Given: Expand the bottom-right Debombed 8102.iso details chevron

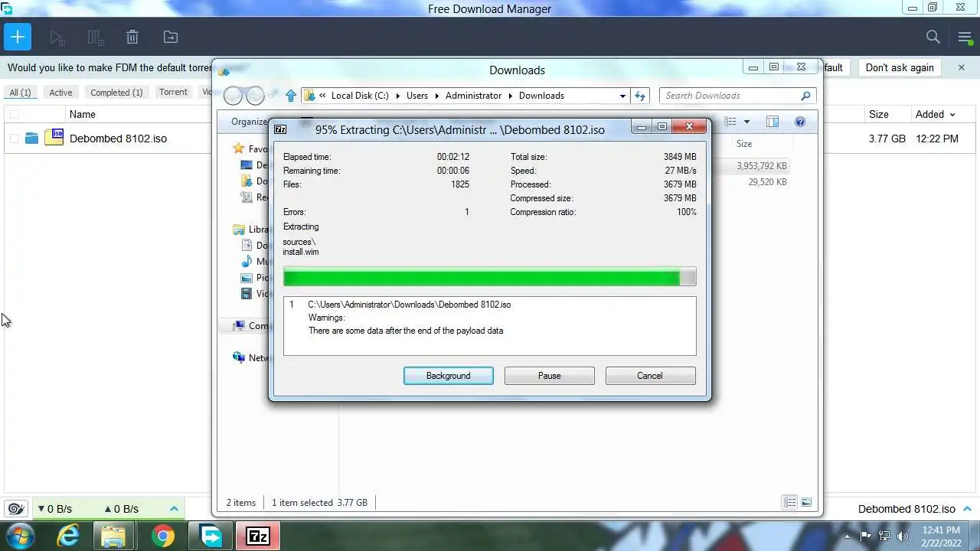Looking at the screenshot, I should [x=967, y=509].
